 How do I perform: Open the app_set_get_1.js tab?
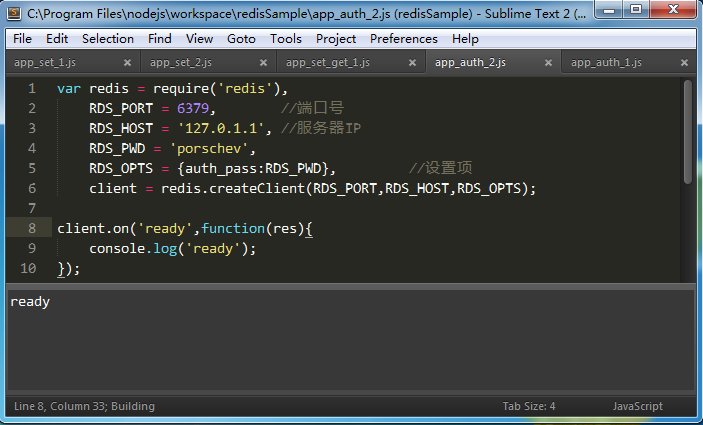click(x=328, y=62)
